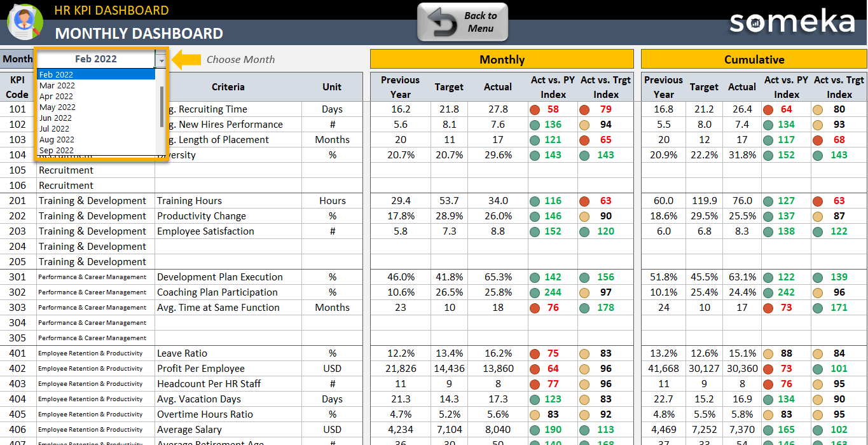Click the monthly actual value 13,860
Screen dimensions: 868x445
click(498, 369)
